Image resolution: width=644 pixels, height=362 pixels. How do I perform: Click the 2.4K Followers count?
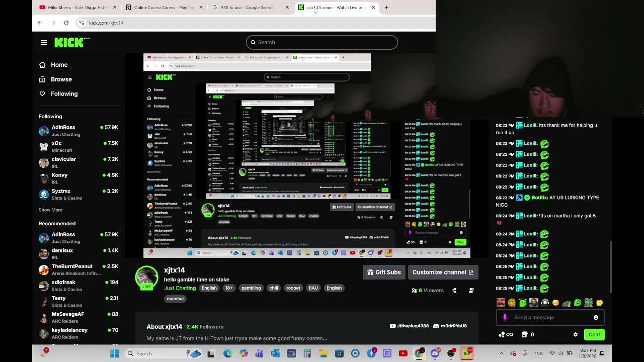coord(205,327)
